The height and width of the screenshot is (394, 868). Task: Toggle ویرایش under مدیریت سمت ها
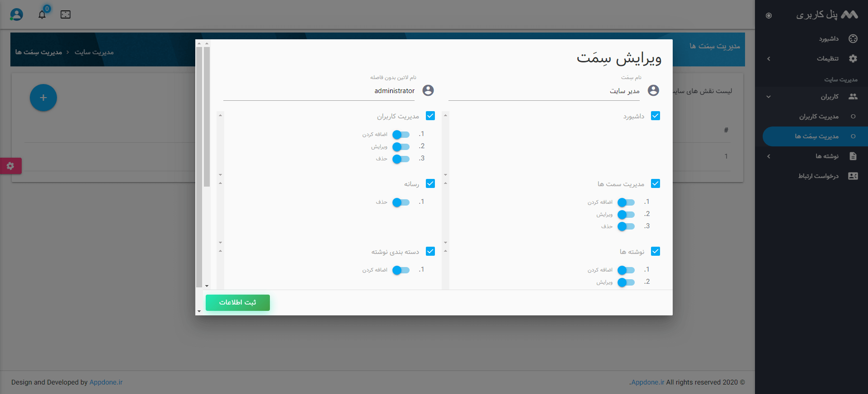point(626,214)
